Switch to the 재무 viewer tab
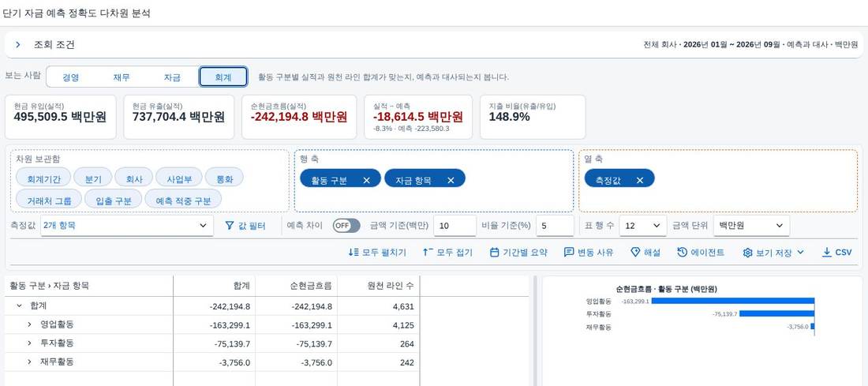Screen dimensions: 868x386 (x=122, y=77)
